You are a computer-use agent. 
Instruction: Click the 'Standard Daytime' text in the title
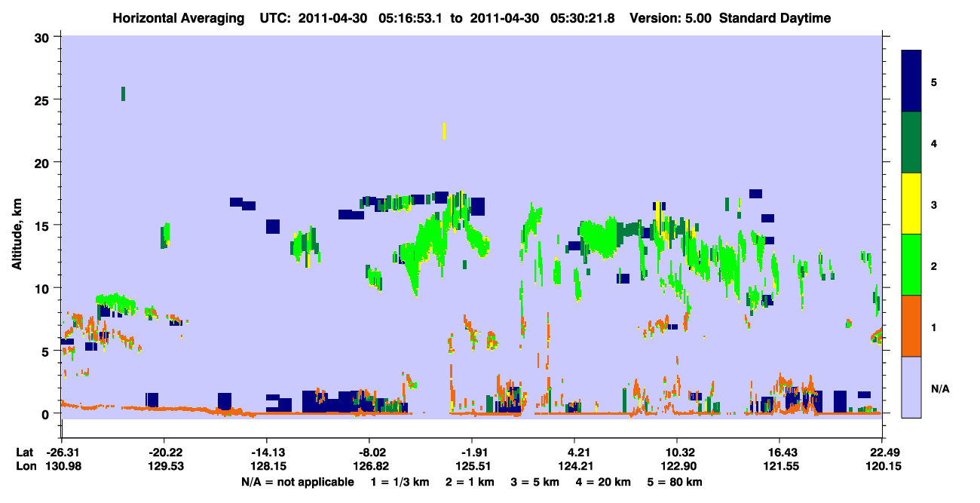[775, 18]
